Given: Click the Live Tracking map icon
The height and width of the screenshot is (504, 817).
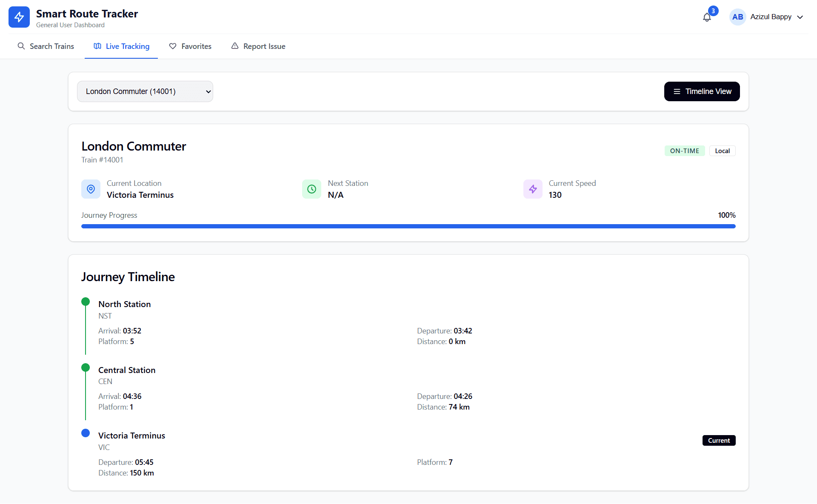Looking at the screenshot, I should click(97, 46).
